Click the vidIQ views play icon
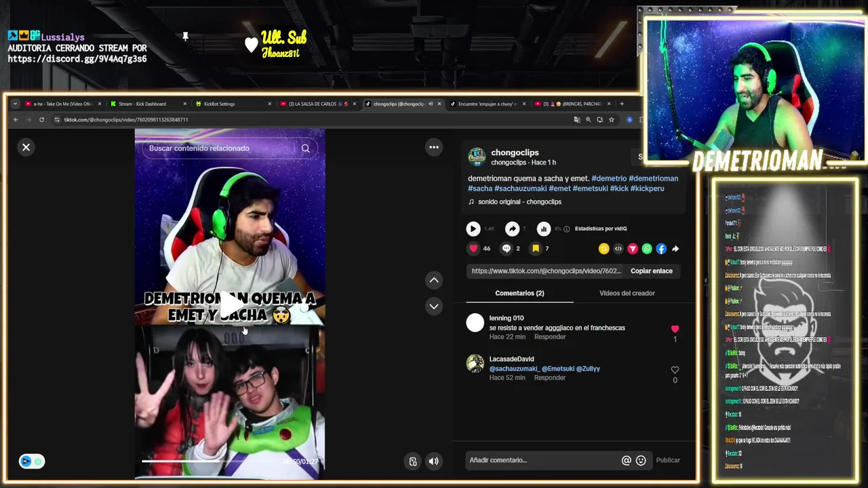868x488 pixels. click(x=473, y=229)
